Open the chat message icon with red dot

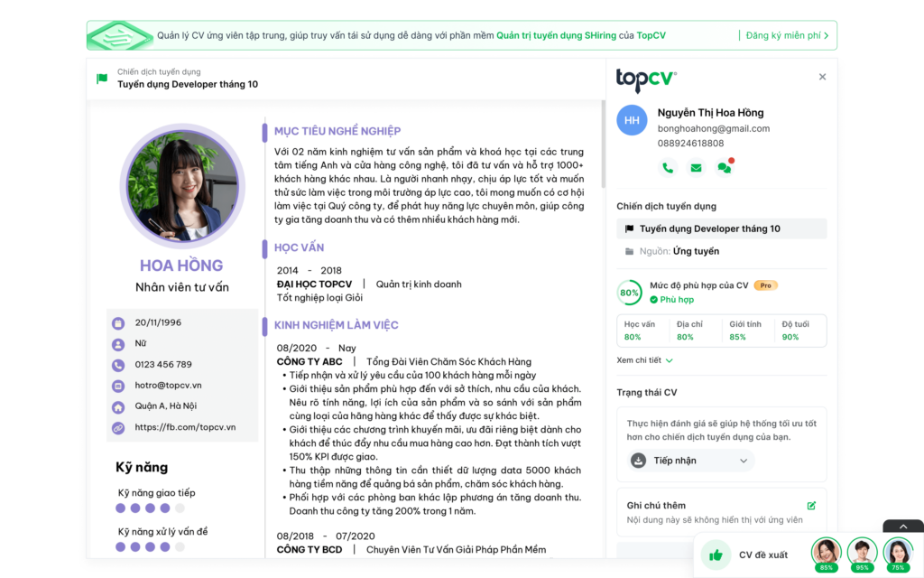pyautogui.click(x=725, y=168)
